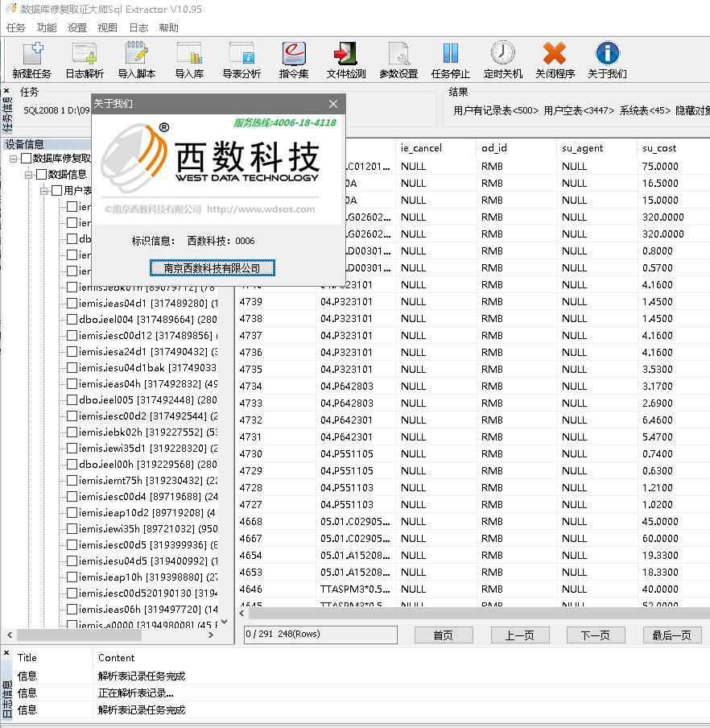Click the su_cost column header
Image resolution: width=710 pixels, height=728 pixels.
pyautogui.click(x=674, y=148)
